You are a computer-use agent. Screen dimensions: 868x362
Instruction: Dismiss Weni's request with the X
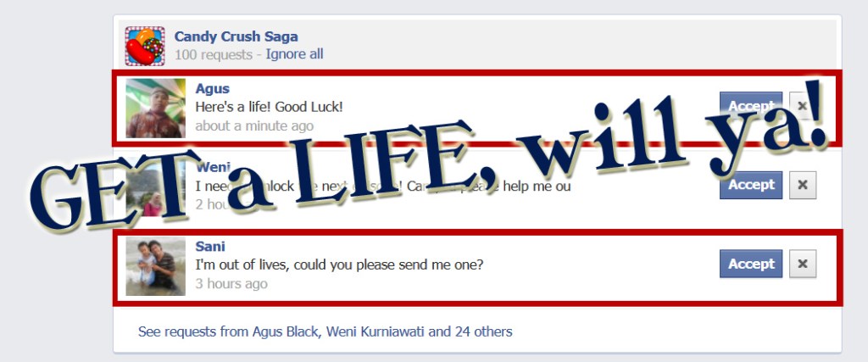pos(803,185)
